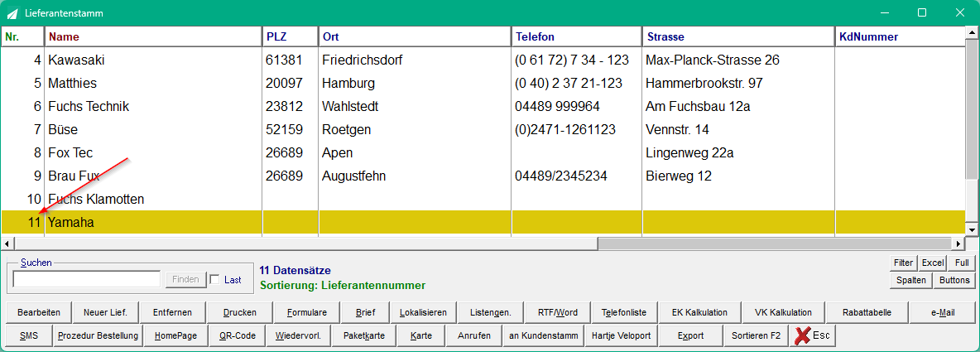Image resolution: width=980 pixels, height=352 pixels.
Task: Click the Drucken button
Action: [240, 312]
